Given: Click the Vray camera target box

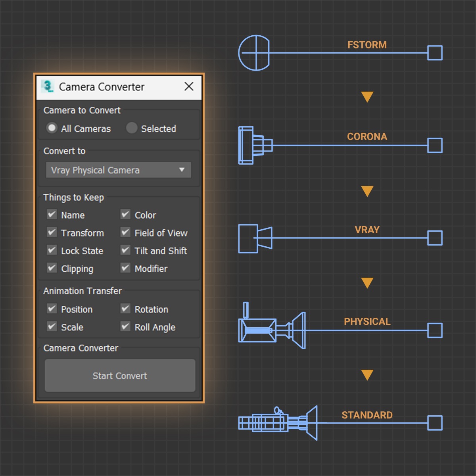Looking at the screenshot, I should point(435,238).
